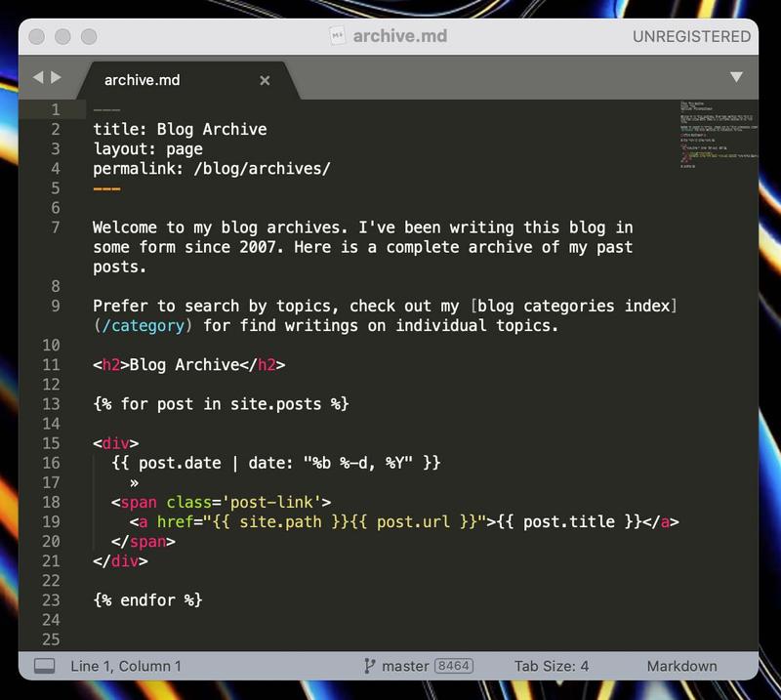The height and width of the screenshot is (700, 781).
Task: Click the 8464 git changes badge
Action: tap(454, 666)
